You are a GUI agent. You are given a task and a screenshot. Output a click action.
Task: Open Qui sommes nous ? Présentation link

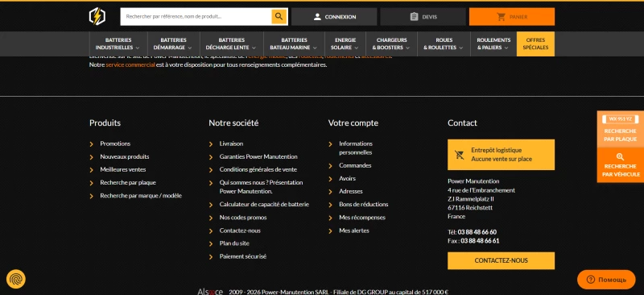(261, 187)
